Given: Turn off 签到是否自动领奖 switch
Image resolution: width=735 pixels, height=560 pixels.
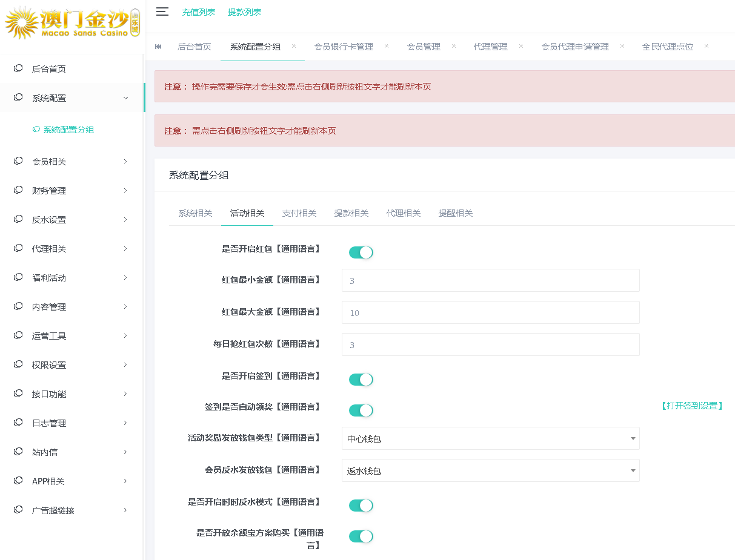Looking at the screenshot, I should [361, 410].
